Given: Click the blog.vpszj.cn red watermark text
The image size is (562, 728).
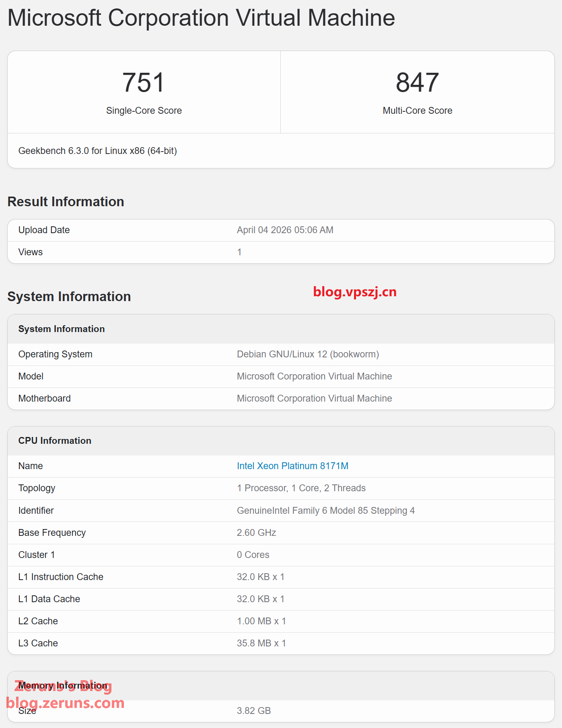Looking at the screenshot, I should pos(354,291).
